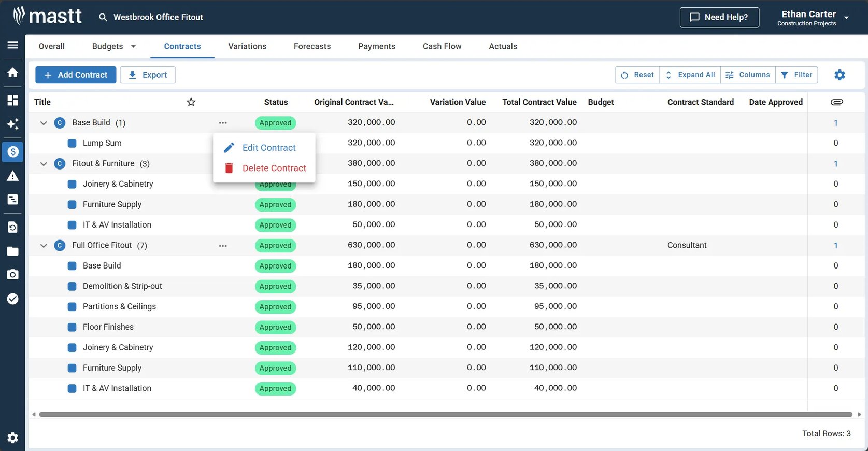Viewport: 868px width, 451px height.
Task: Click the Add Contract button
Action: (76, 75)
